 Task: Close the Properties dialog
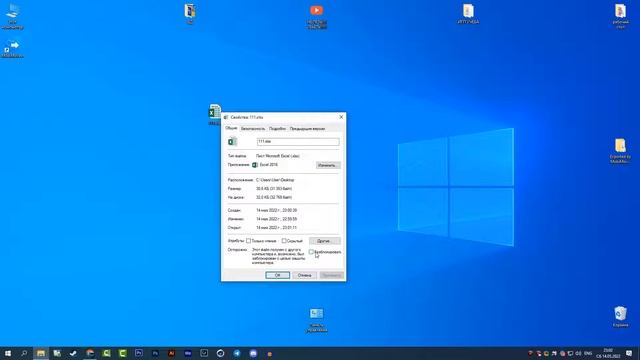tap(341, 117)
